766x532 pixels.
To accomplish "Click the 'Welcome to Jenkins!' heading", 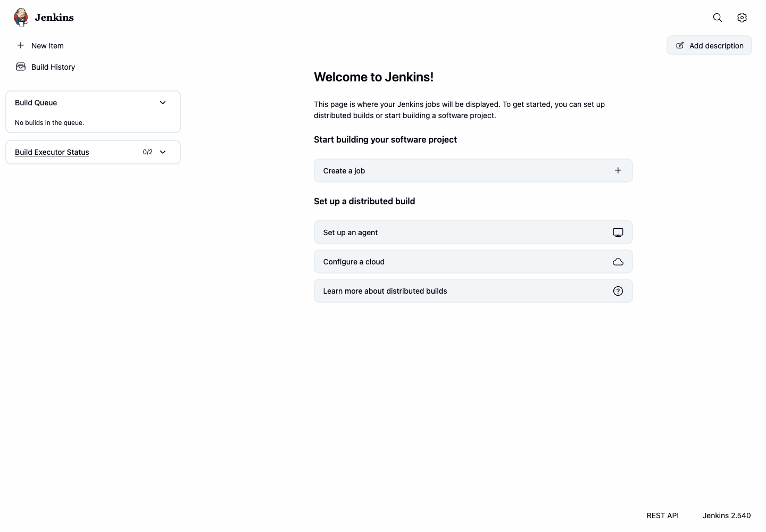I will pyautogui.click(x=373, y=77).
